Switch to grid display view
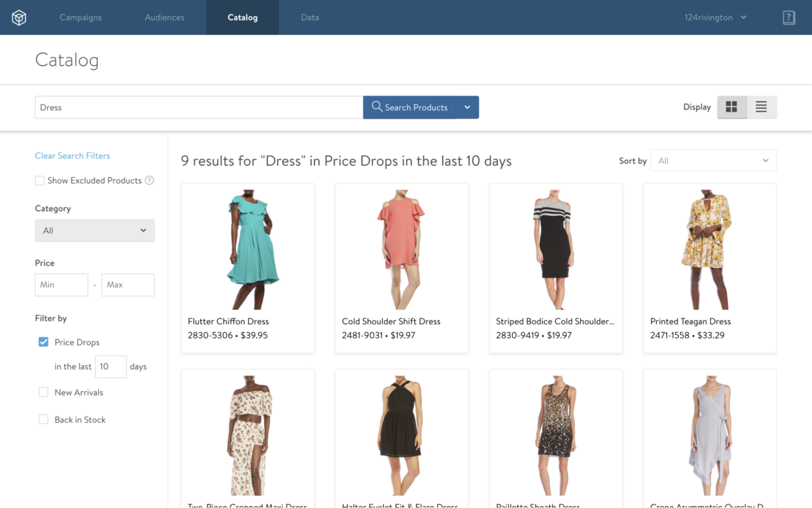 point(732,107)
